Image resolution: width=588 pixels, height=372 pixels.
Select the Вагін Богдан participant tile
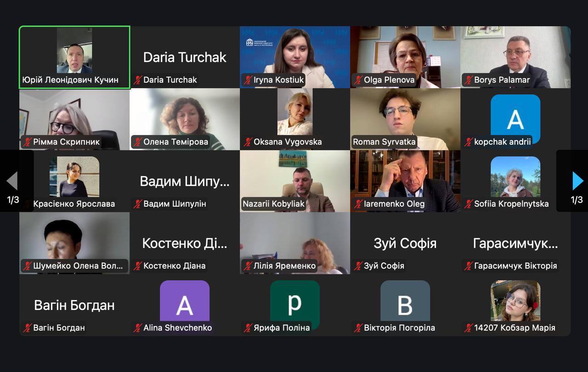(74, 305)
